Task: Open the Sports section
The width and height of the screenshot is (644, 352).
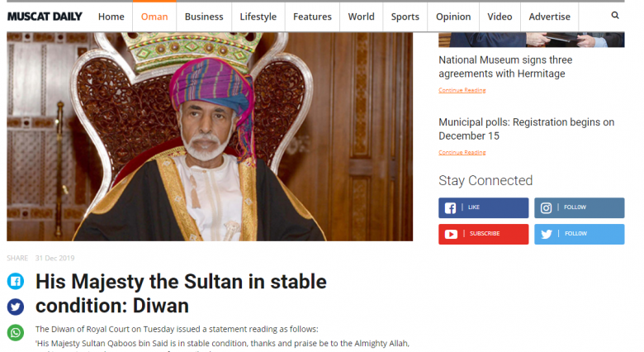Action: tap(405, 17)
